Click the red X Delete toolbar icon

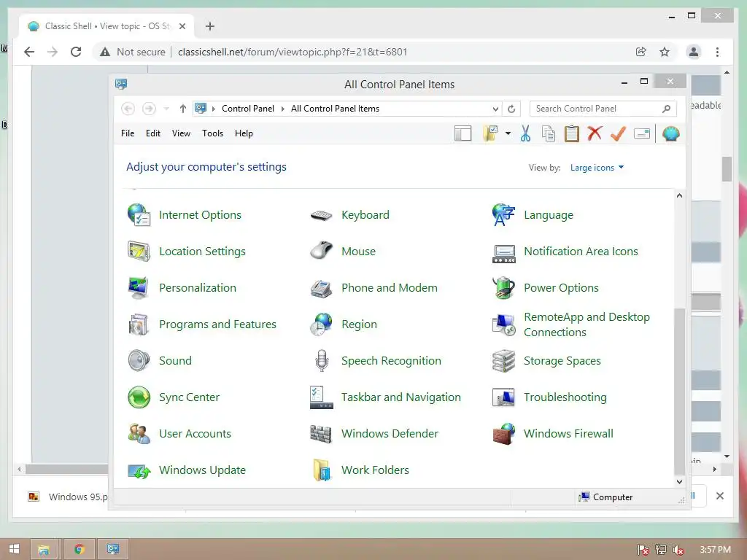click(x=595, y=133)
